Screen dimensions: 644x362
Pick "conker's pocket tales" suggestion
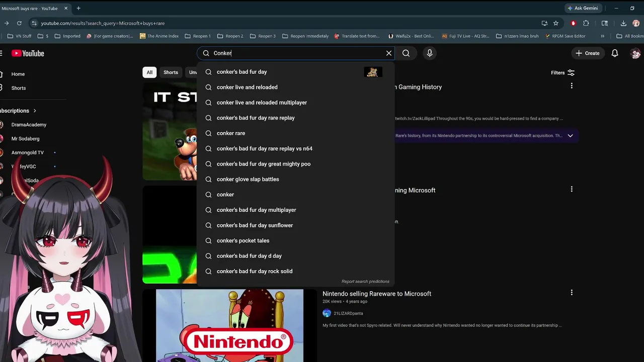tap(296, 241)
